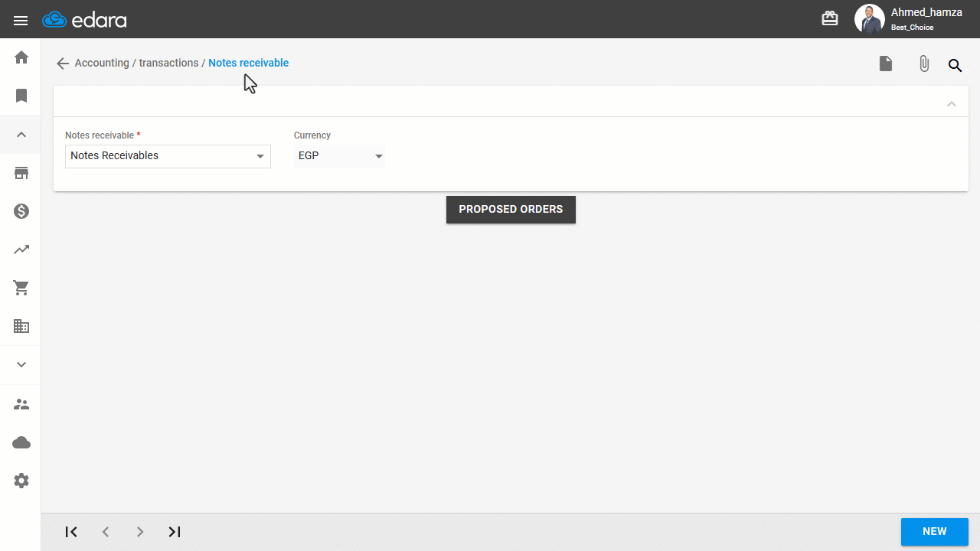
Task: Go to Home in the sidebar
Action: coord(21,57)
